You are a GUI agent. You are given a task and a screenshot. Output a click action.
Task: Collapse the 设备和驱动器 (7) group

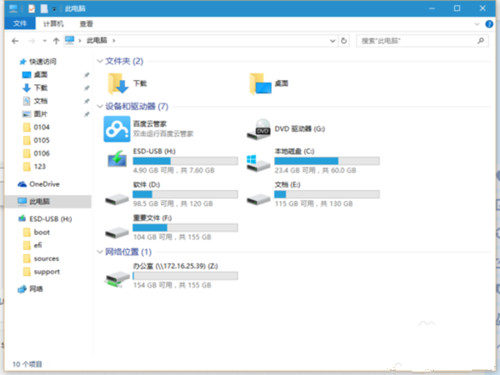click(x=100, y=106)
